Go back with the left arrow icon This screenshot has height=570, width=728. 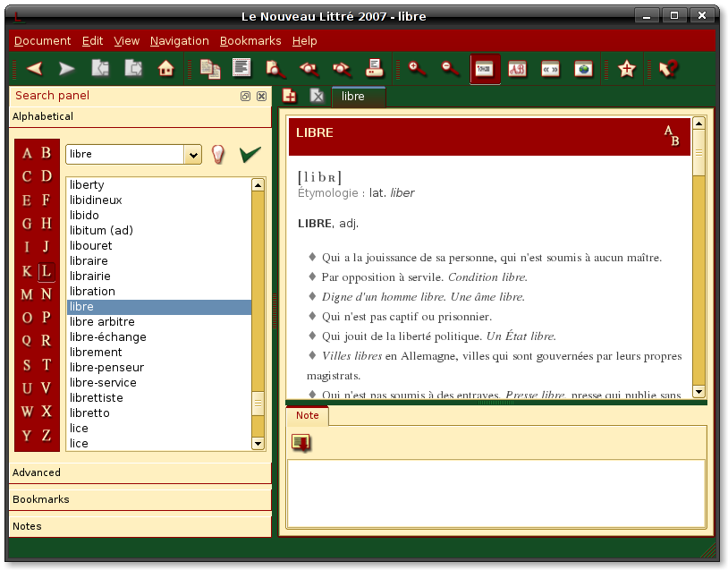[x=35, y=69]
